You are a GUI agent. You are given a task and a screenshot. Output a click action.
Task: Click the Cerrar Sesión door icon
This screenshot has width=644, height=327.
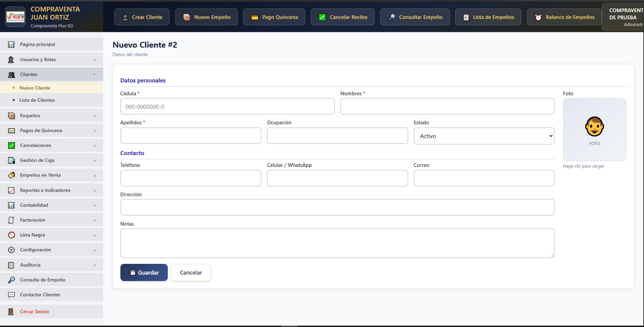pyautogui.click(x=11, y=312)
